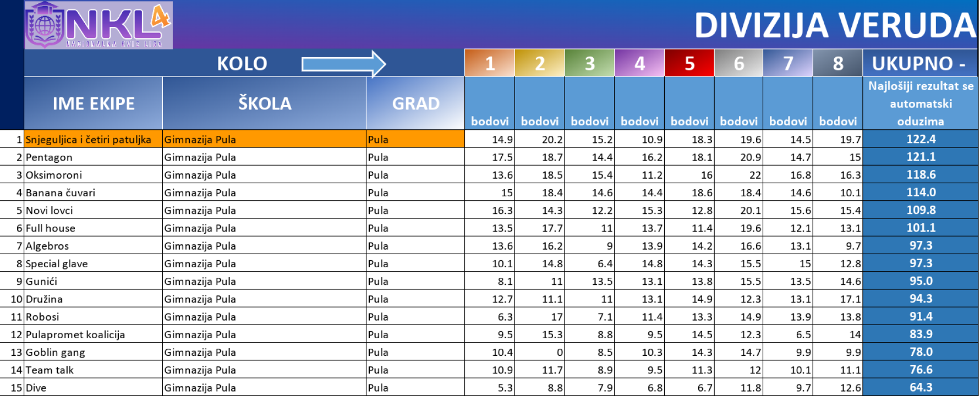980x396 pixels.
Task: Click the IME EKIPE column header
Action: (94, 103)
